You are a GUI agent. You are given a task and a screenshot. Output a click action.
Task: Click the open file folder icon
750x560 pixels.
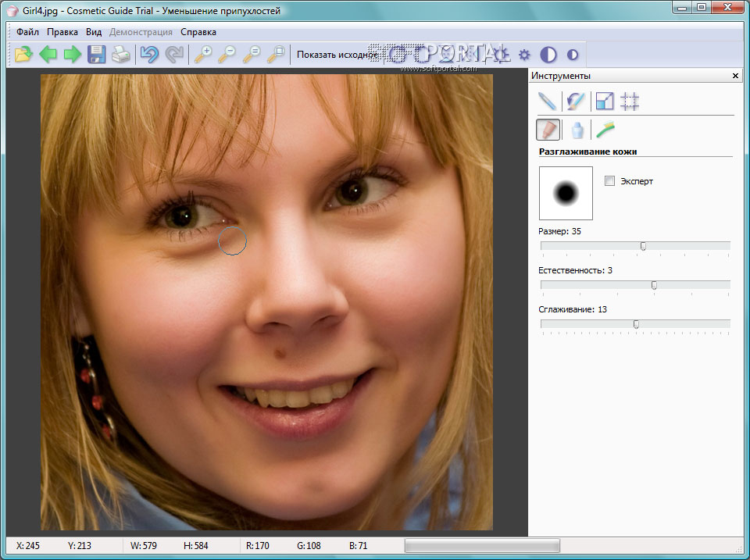[x=24, y=55]
